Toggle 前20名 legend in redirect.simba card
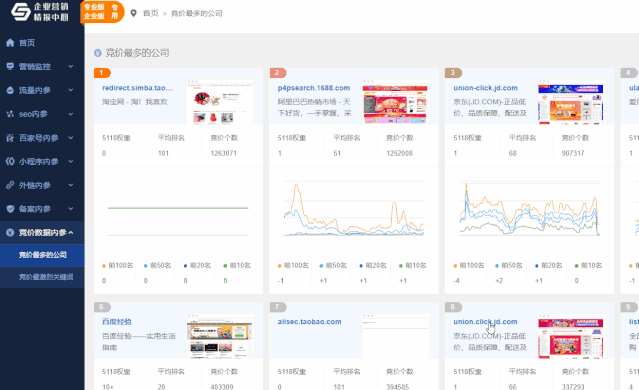639x390 pixels. tap(197, 266)
